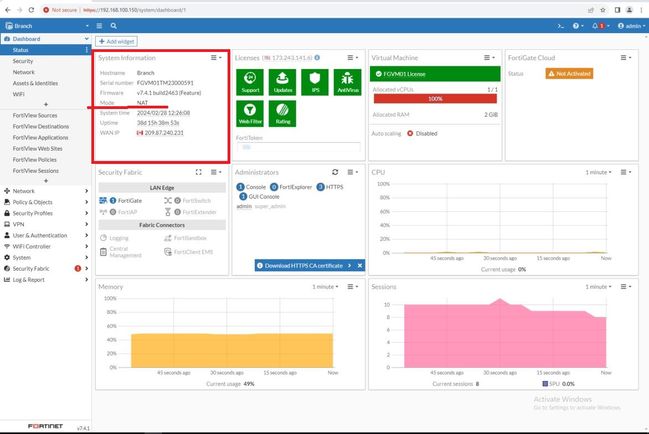
Task: Open FortiView Policies
Action: click(34, 160)
